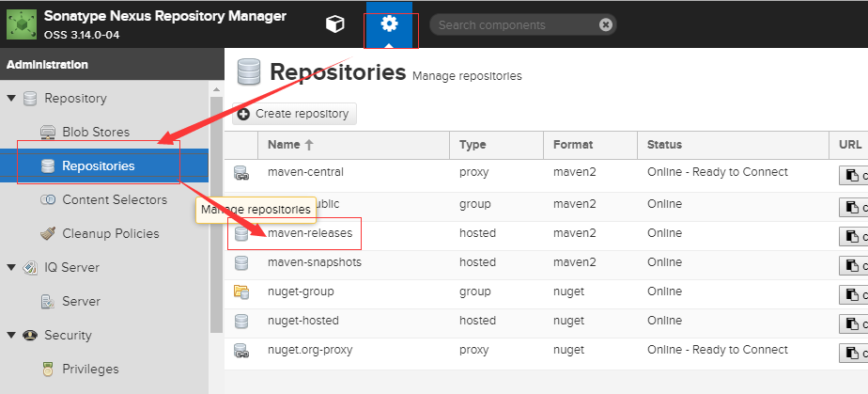Screen dimensions: 868x394
Task: Click the sidebar vertical scrollbar thumb
Action: click(x=216, y=215)
